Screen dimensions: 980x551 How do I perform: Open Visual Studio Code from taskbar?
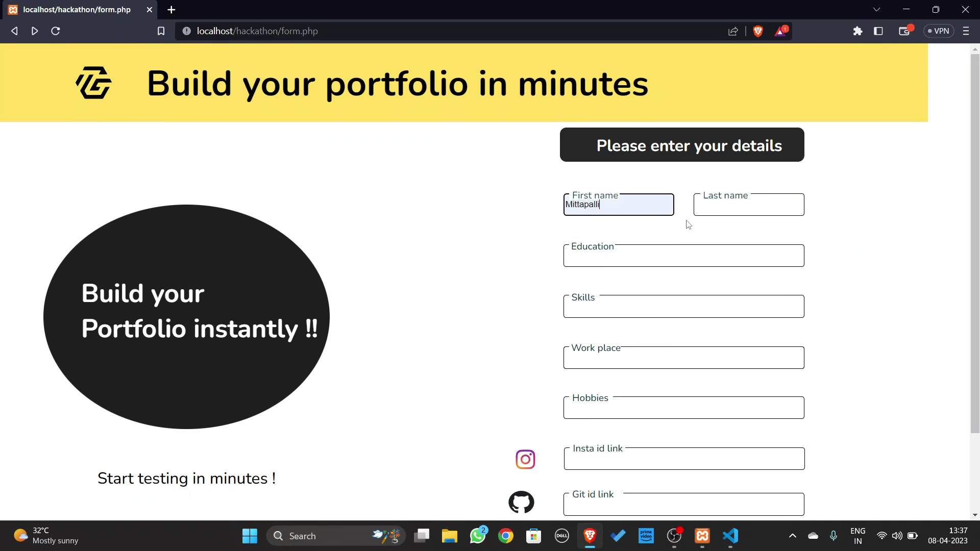pyautogui.click(x=730, y=536)
